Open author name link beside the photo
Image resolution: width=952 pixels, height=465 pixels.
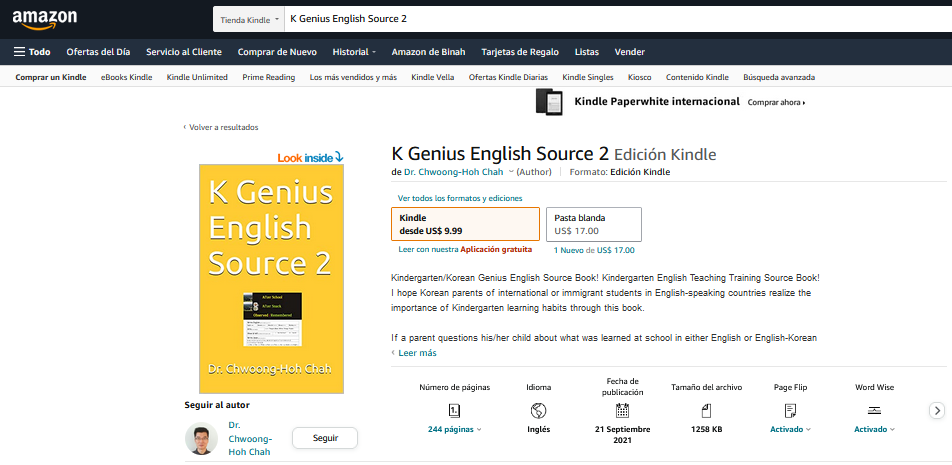pyautogui.click(x=250, y=438)
